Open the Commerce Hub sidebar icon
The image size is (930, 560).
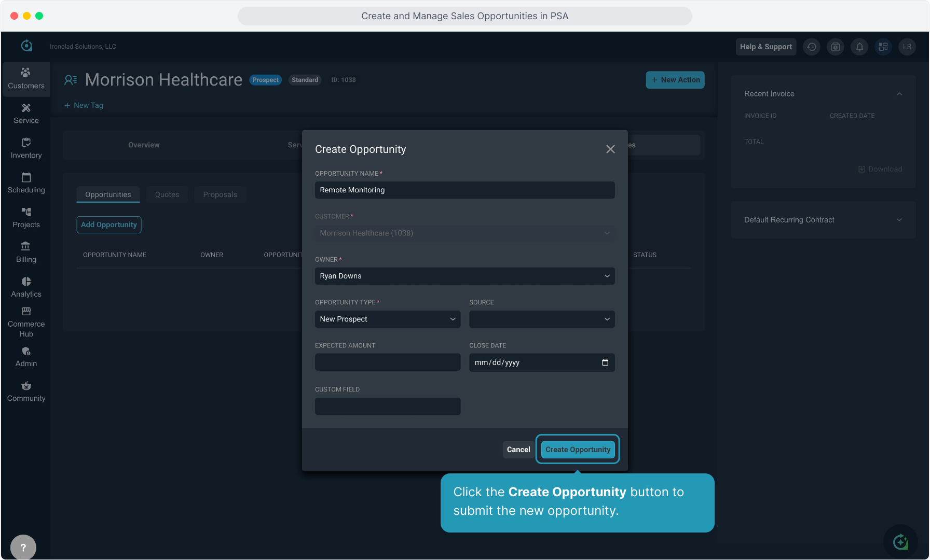coord(26,312)
